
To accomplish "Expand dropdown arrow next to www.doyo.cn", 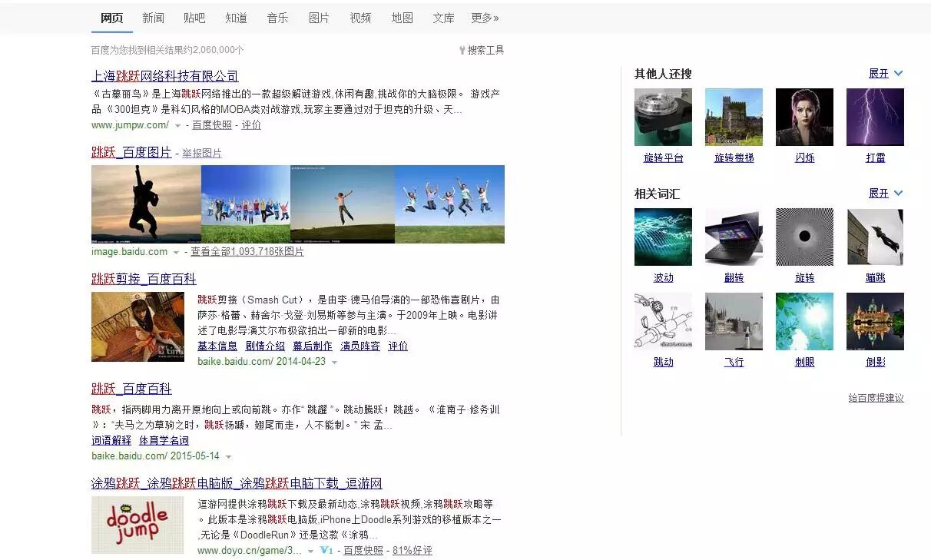I will 310,551.
